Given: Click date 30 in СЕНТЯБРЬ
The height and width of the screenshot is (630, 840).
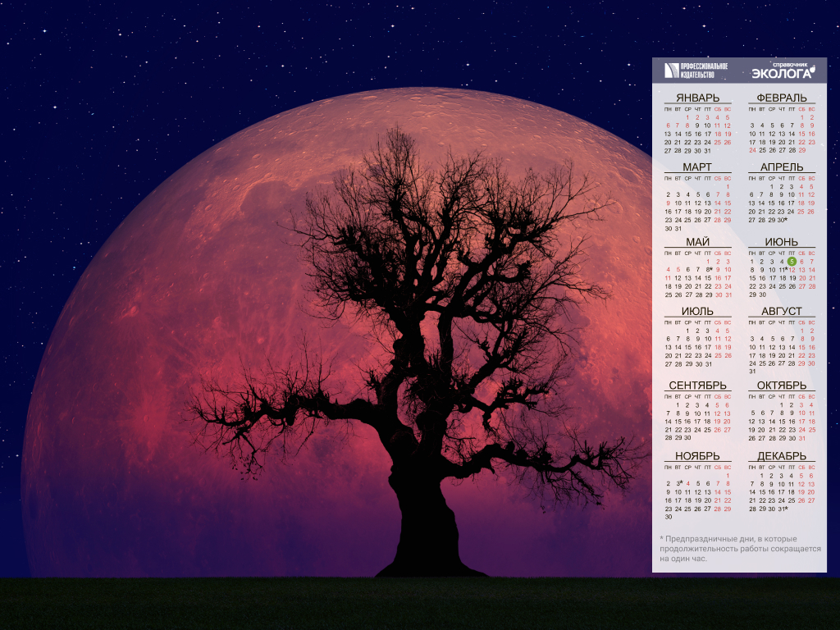Looking at the screenshot, I should tap(688, 438).
